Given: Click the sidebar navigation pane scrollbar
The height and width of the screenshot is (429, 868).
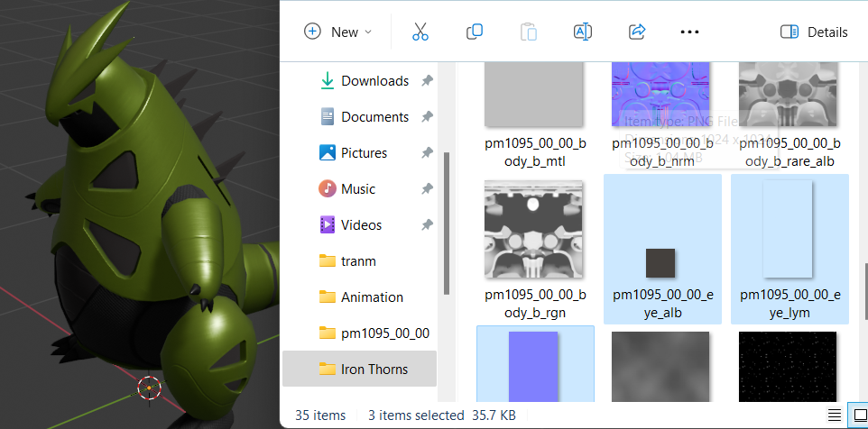Looking at the screenshot, I should (447, 224).
